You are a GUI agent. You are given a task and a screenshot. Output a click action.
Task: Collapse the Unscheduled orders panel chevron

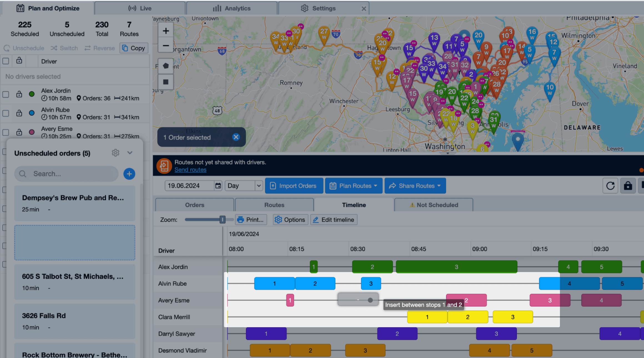(130, 153)
